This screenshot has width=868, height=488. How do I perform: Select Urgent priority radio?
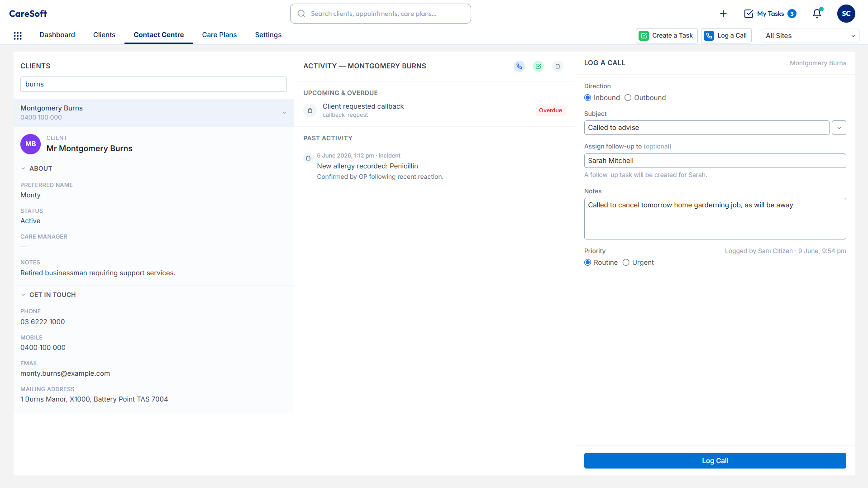pos(626,263)
